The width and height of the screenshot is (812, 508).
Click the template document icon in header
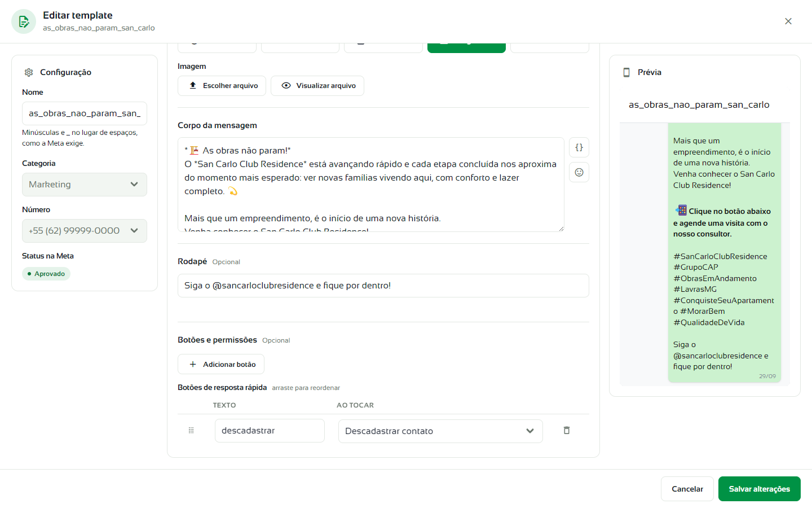click(x=24, y=21)
